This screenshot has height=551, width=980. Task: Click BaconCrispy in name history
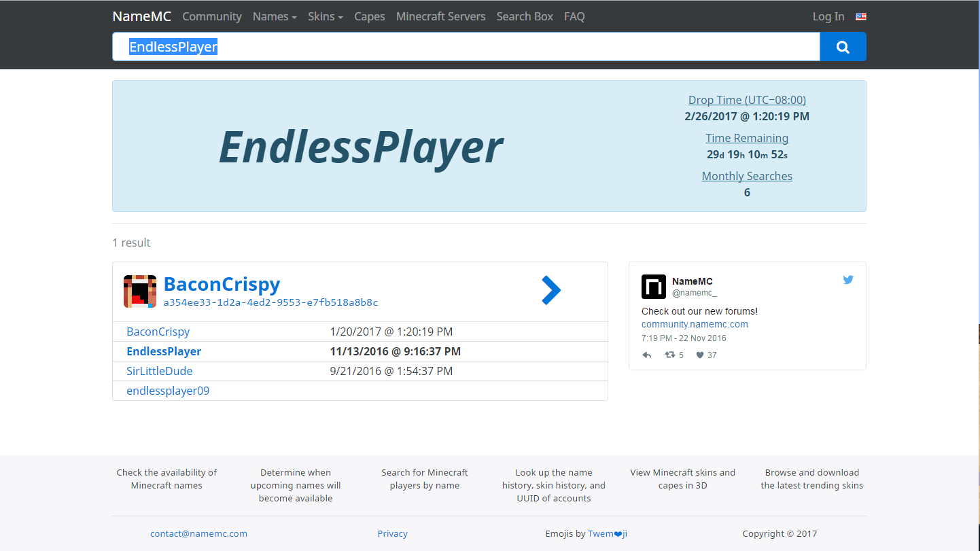pos(158,332)
